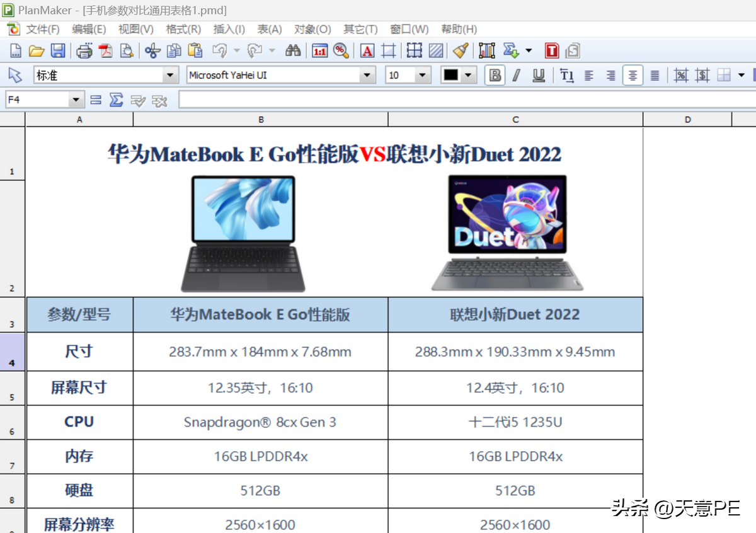
Task: Apply cell borders using the borders icon
Action: click(x=415, y=51)
